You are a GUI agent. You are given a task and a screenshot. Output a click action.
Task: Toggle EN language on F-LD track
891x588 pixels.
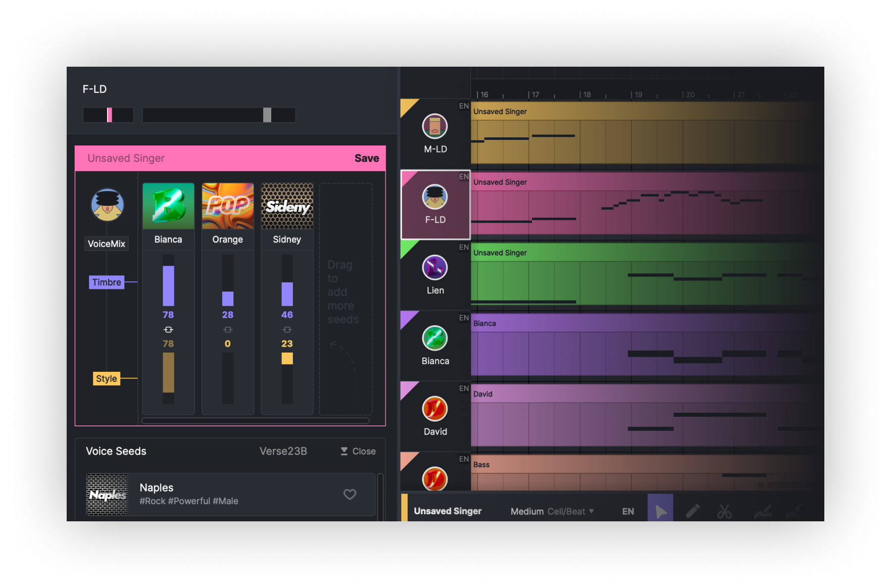pyautogui.click(x=464, y=177)
